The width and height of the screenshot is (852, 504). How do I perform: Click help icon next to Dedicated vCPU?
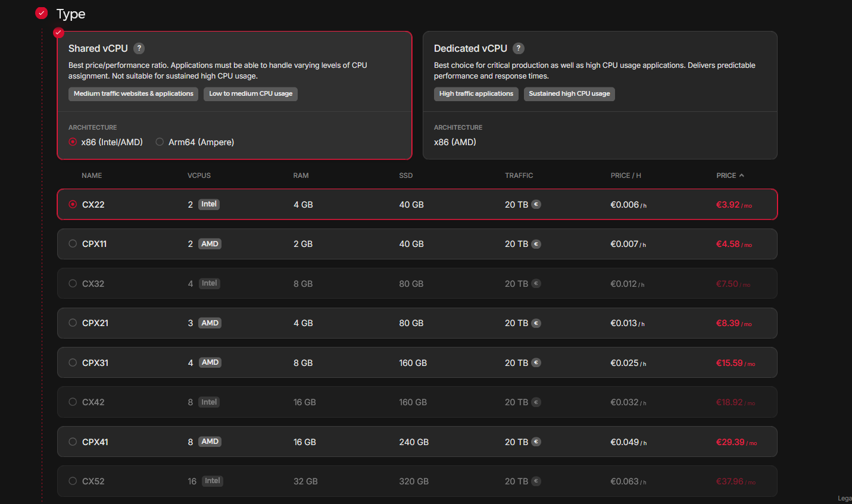click(x=519, y=48)
